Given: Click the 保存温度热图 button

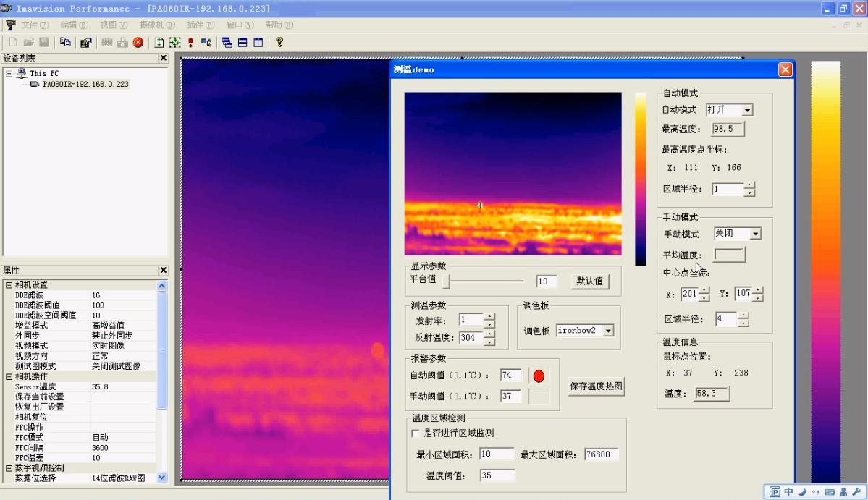Looking at the screenshot, I should point(596,386).
